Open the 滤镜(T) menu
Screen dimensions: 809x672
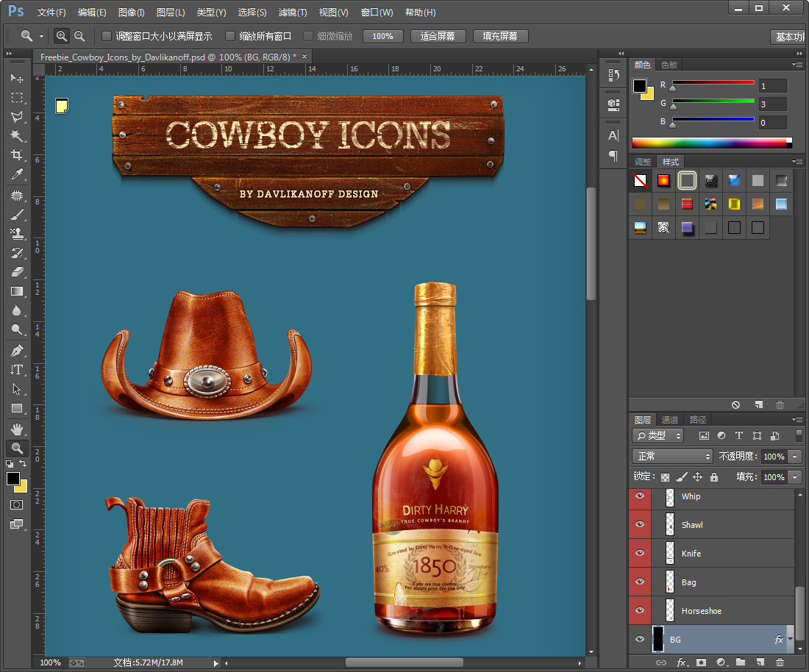[293, 12]
